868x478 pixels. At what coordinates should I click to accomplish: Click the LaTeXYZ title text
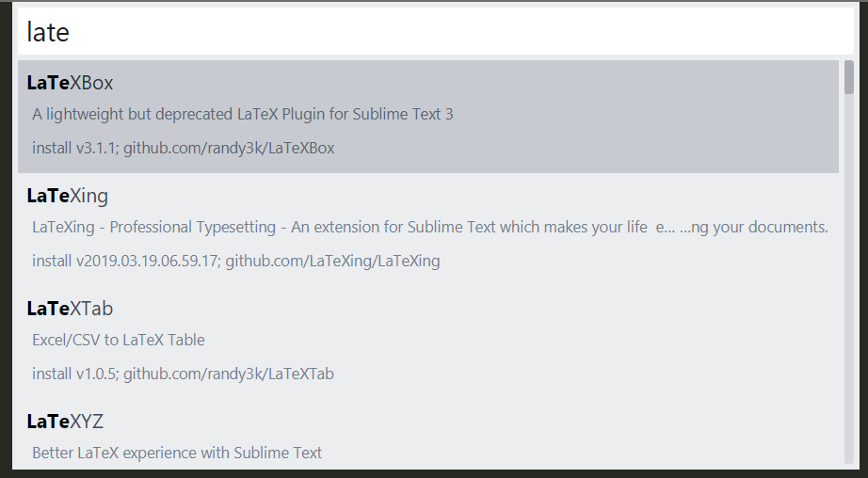point(65,422)
